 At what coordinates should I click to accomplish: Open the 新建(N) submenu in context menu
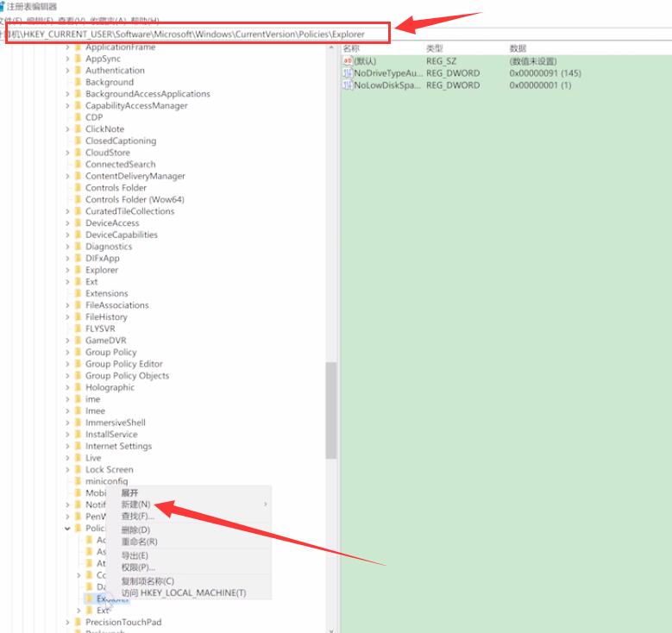[x=135, y=505]
